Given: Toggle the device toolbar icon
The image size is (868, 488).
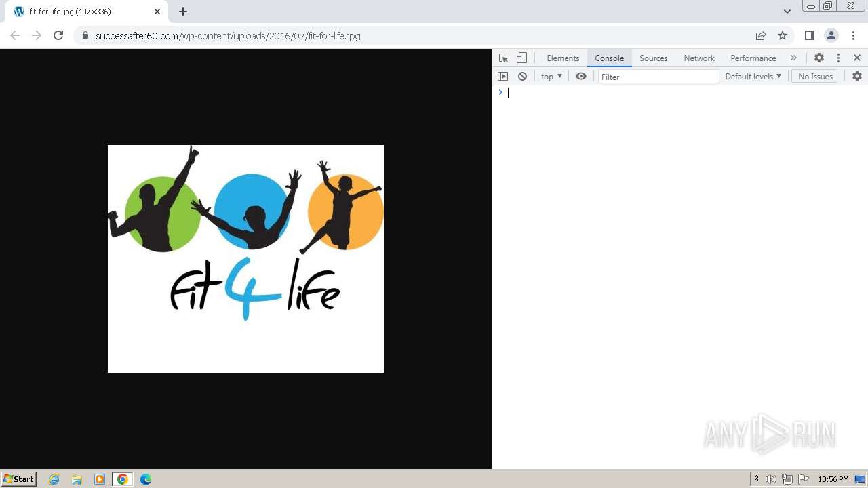Looking at the screenshot, I should (521, 58).
